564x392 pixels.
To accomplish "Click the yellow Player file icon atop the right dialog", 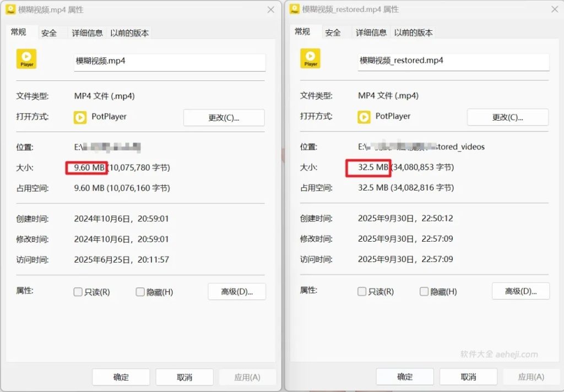I will [x=310, y=58].
